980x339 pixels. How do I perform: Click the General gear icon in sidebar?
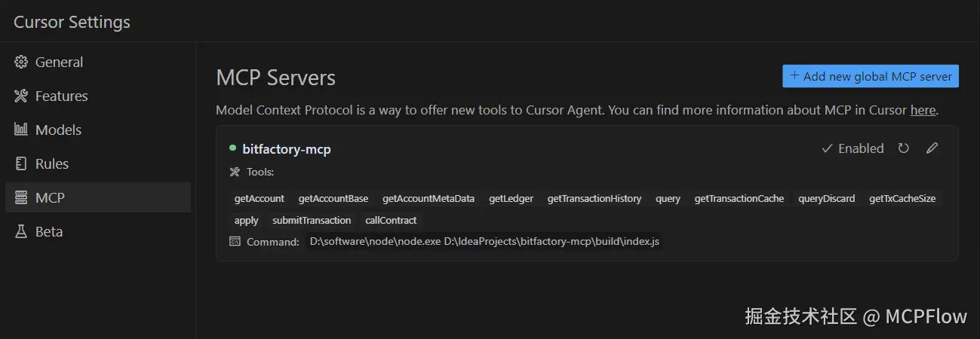coord(21,63)
